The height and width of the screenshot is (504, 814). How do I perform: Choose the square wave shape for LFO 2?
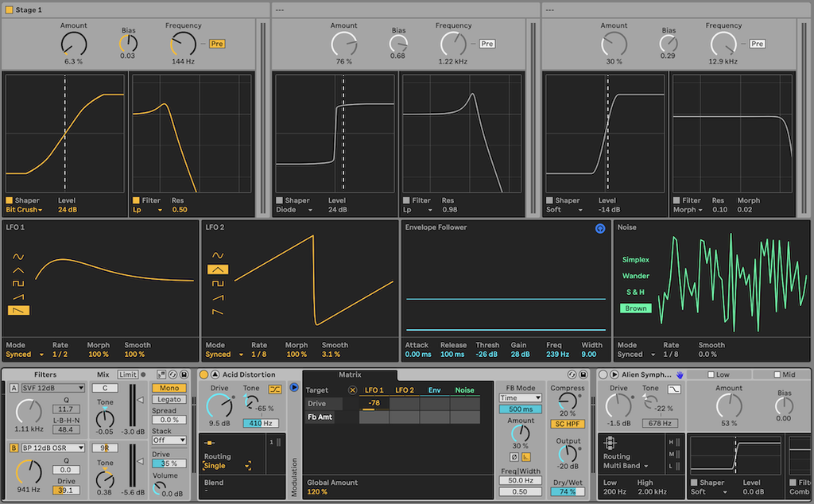pyautogui.click(x=218, y=283)
